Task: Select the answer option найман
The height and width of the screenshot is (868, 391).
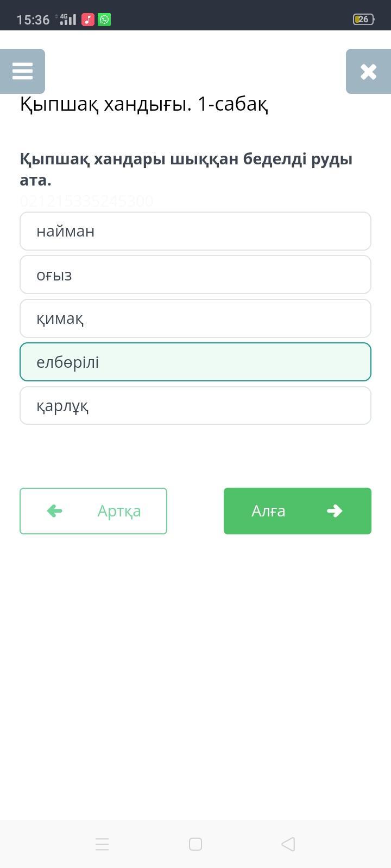Action: pos(195,231)
